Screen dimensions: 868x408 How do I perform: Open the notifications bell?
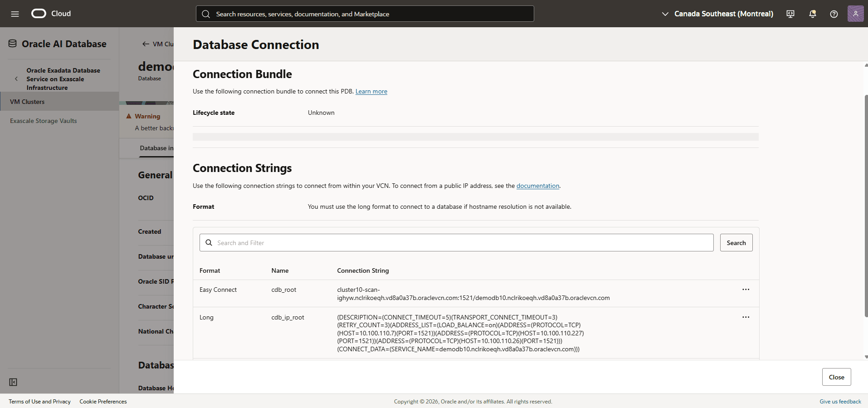point(812,14)
